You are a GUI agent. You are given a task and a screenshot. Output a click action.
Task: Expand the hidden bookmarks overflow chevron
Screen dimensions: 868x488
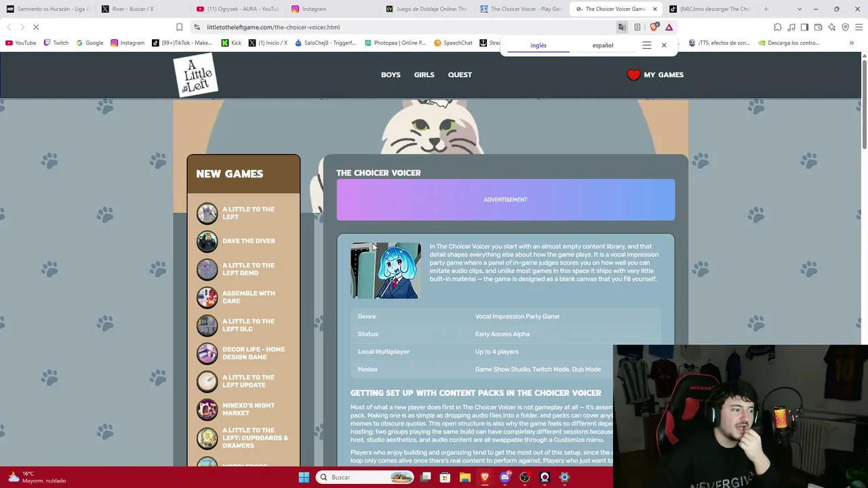pos(851,43)
